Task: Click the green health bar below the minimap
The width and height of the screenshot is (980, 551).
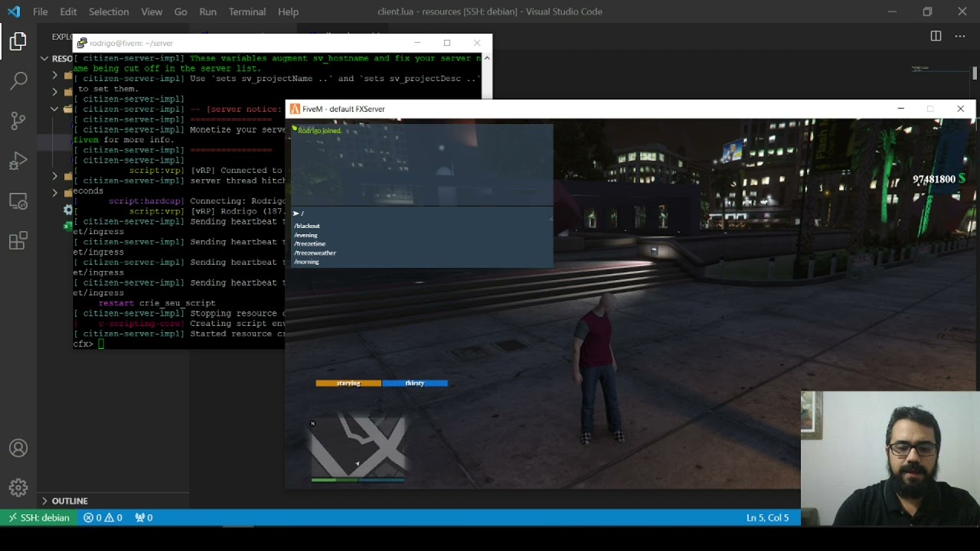Action: pyautogui.click(x=335, y=481)
